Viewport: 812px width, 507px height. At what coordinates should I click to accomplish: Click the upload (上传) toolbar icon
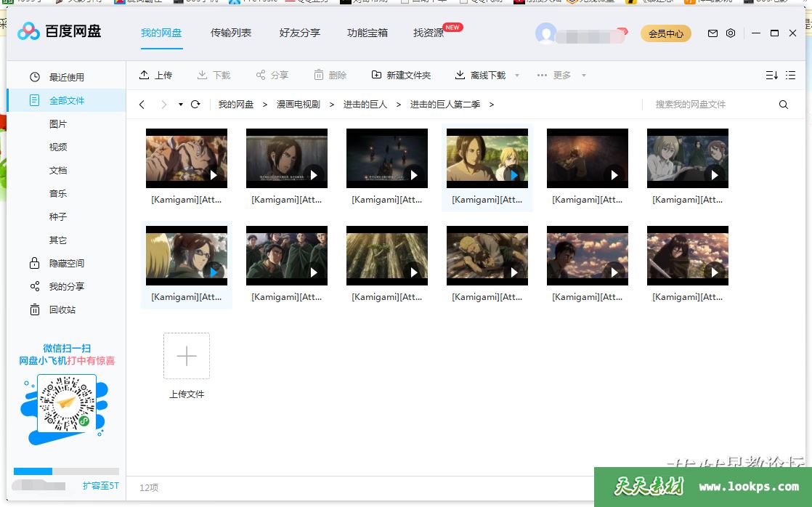tap(145, 75)
